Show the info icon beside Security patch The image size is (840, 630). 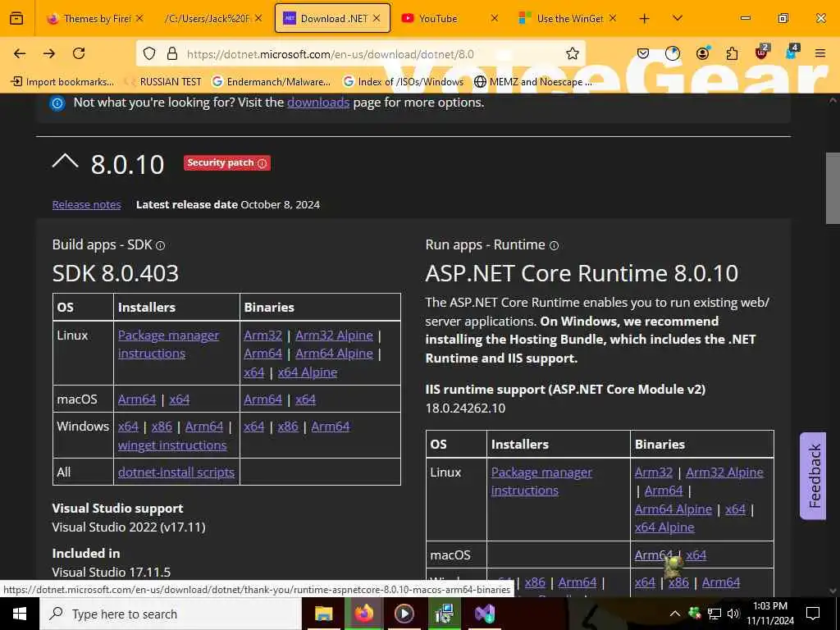[x=262, y=163]
